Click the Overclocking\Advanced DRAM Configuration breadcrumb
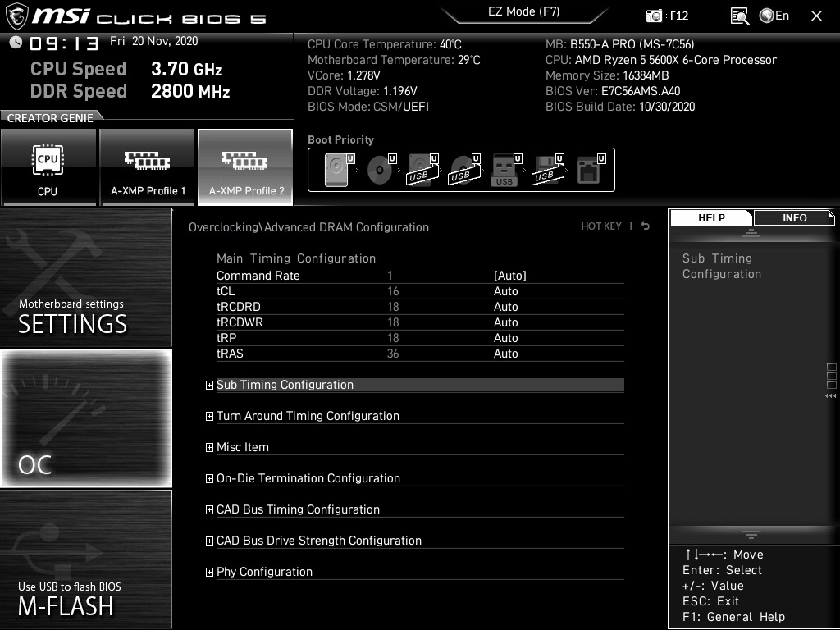The image size is (840, 630). (308, 227)
